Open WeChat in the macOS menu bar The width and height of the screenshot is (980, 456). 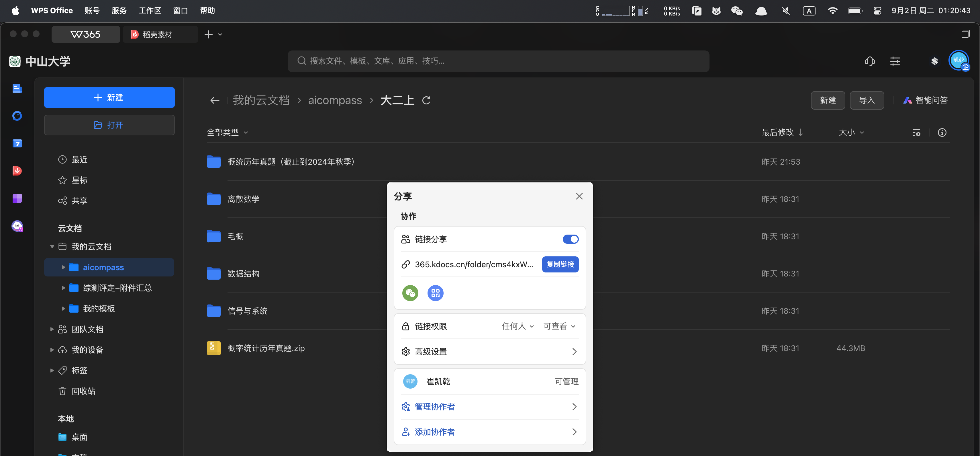[737, 11]
